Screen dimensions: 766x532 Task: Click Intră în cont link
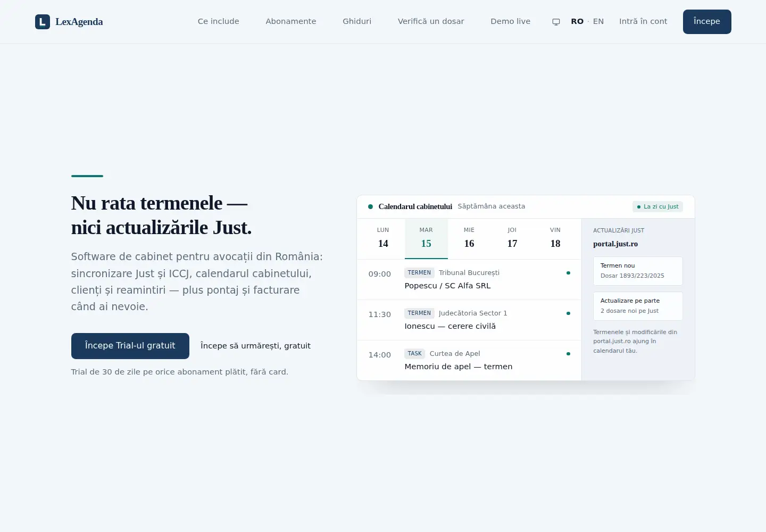643,21
